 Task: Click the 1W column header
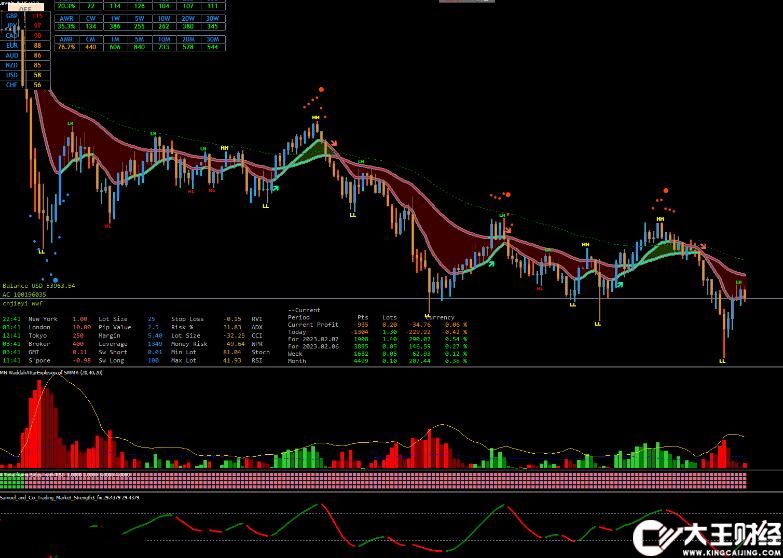click(x=115, y=18)
